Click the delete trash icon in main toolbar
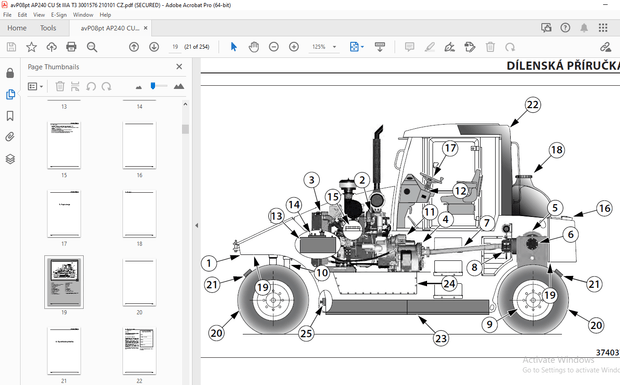The height and width of the screenshot is (385, 620). point(490,47)
